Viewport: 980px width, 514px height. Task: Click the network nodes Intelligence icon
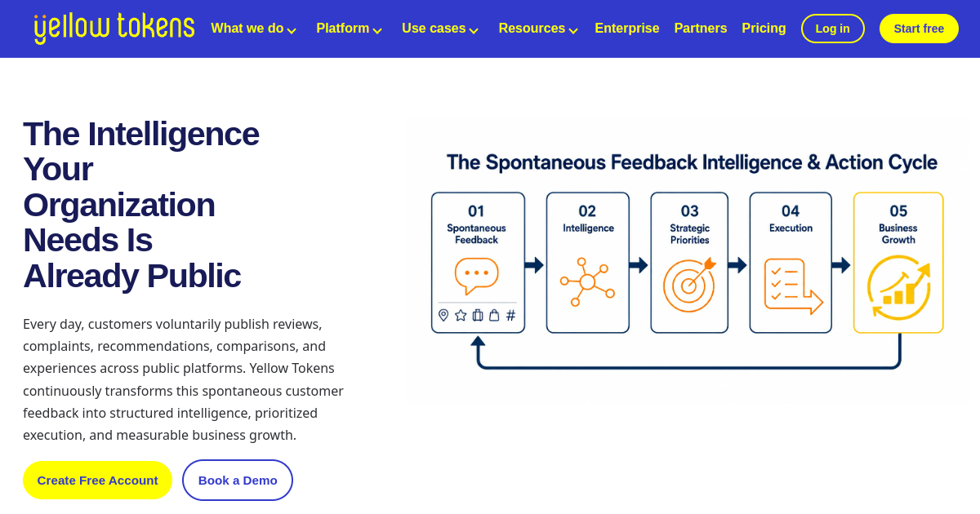pos(587,282)
